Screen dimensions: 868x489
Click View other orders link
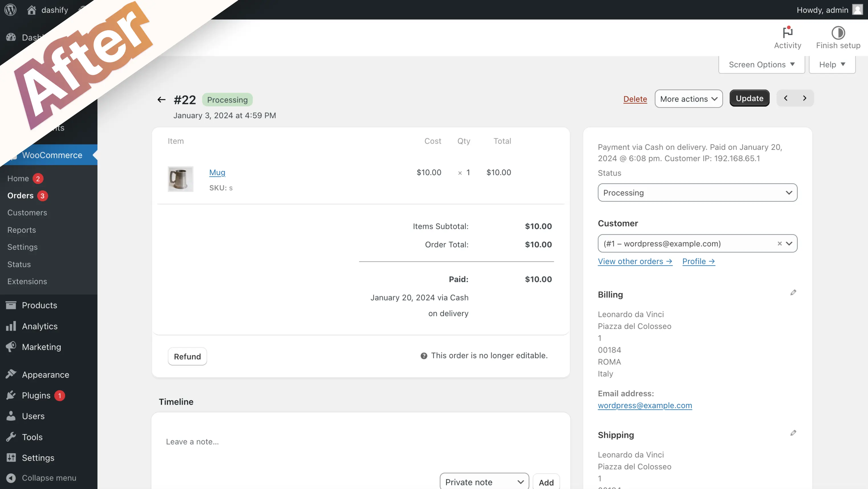pos(634,261)
